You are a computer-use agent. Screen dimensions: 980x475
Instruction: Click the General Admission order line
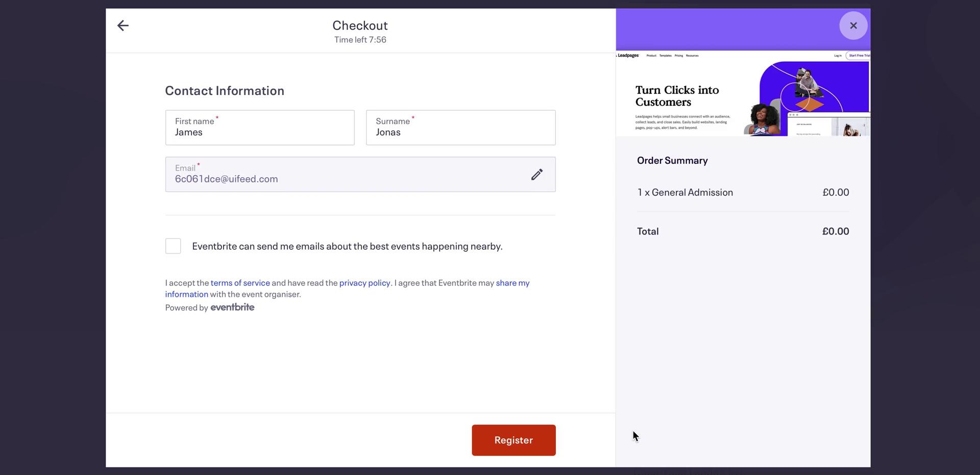tap(743, 193)
